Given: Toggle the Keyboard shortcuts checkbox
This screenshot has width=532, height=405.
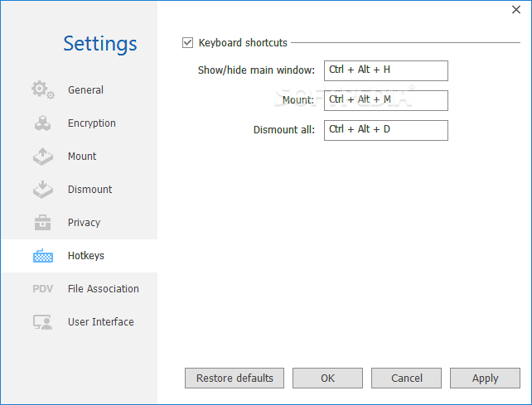Looking at the screenshot, I should click(x=187, y=42).
